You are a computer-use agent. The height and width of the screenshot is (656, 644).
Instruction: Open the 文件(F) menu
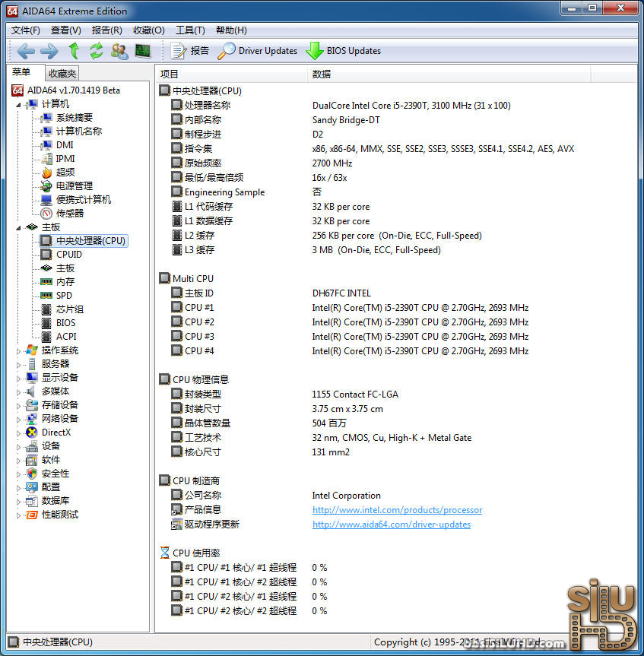(26, 30)
